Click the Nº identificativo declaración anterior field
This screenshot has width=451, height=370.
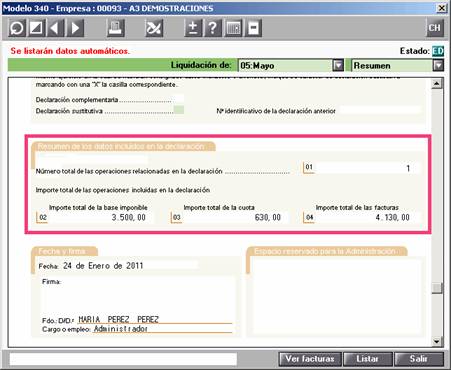tap(379, 110)
